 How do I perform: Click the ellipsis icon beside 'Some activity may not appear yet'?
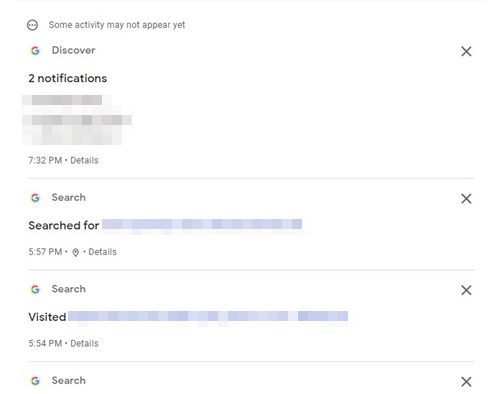tap(32, 25)
